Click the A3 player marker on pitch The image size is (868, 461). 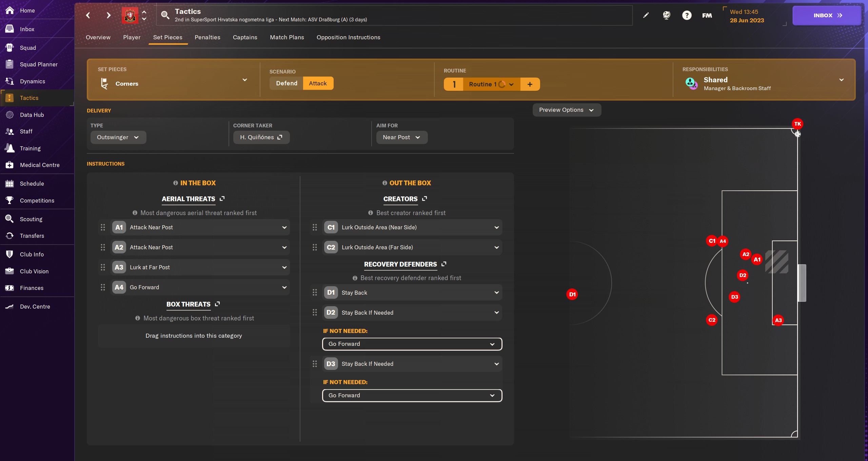click(778, 320)
